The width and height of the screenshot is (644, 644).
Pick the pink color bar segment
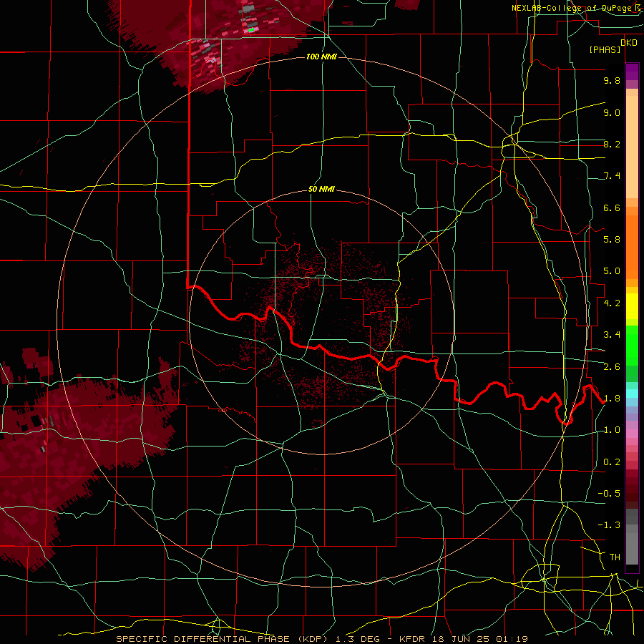click(x=632, y=434)
